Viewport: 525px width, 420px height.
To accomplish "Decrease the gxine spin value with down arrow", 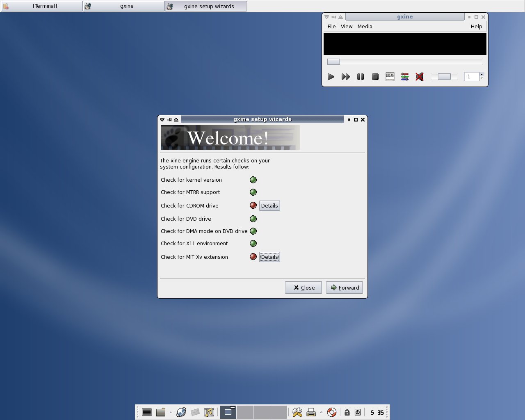I will (x=482, y=79).
